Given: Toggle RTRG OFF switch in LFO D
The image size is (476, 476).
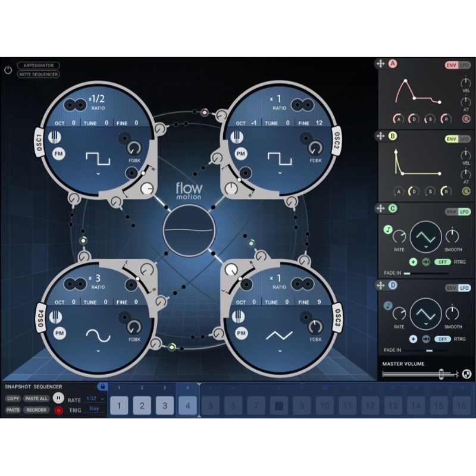Looking at the screenshot, I should click(442, 339).
